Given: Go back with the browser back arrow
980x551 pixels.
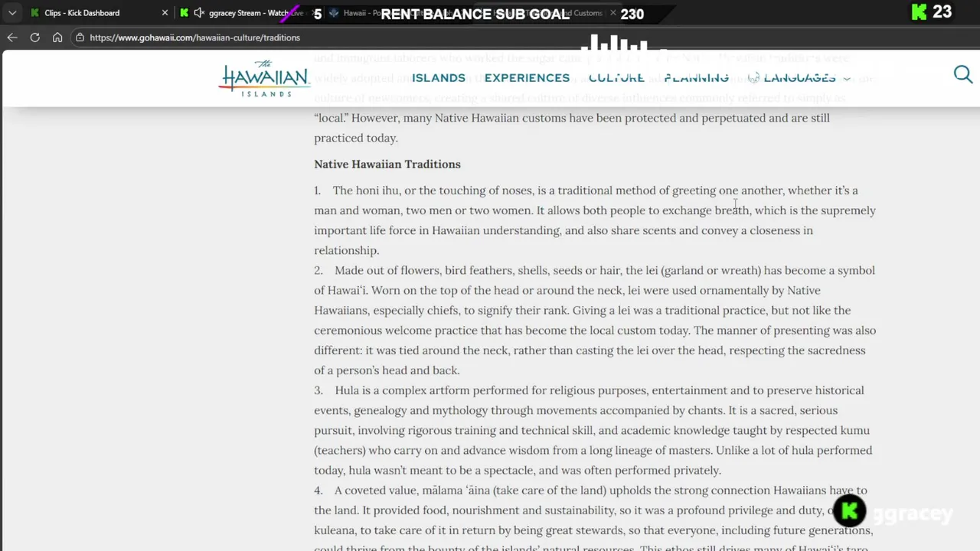Looking at the screenshot, I should coord(12,37).
